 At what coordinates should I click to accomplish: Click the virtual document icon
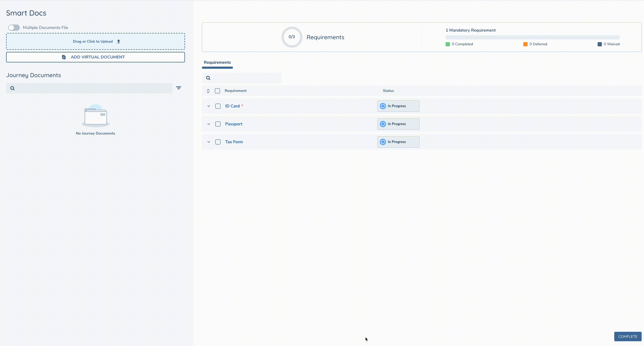[64, 57]
